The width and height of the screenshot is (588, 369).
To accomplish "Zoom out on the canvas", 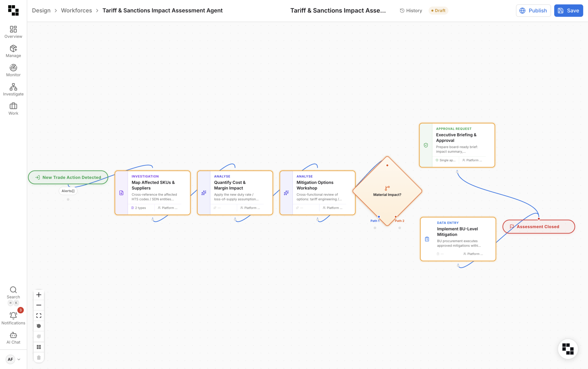I will coord(39,305).
